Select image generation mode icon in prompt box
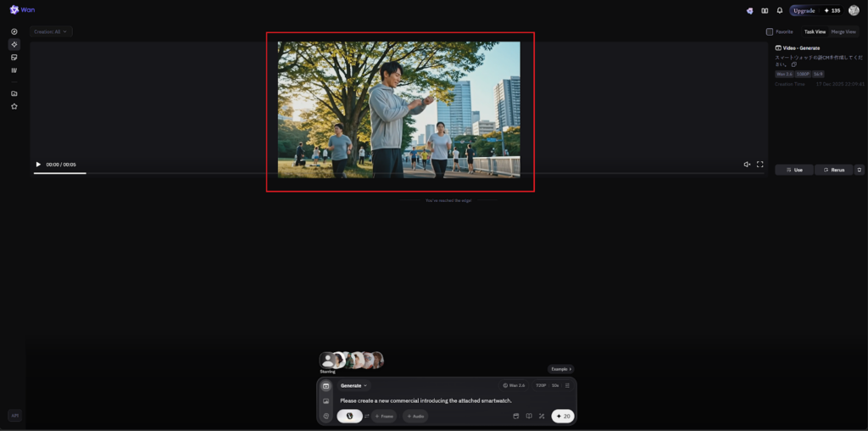 pos(325,400)
